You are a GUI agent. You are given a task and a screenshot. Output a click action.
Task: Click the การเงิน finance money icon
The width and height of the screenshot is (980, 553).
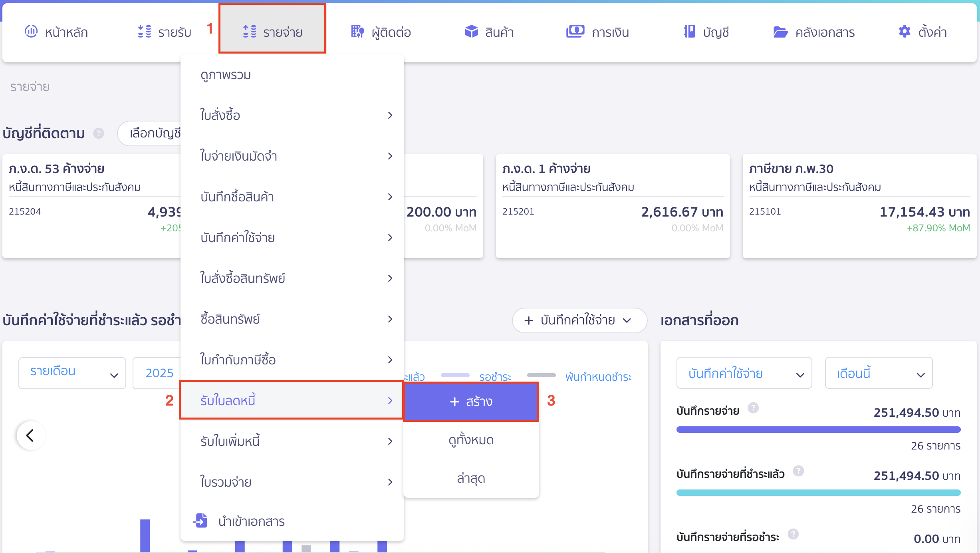[575, 31]
